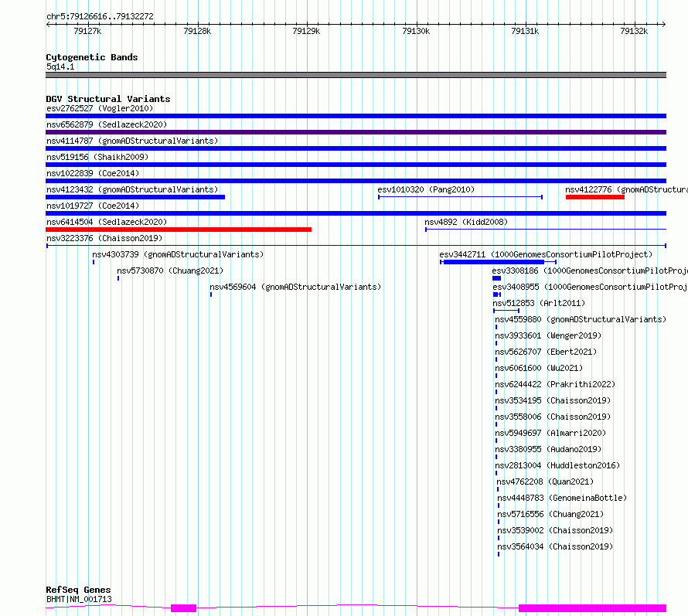Click nsv6244422 (Prakrithi2022) label
This screenshot has width=688, height=616.
(x=555, y=384)
